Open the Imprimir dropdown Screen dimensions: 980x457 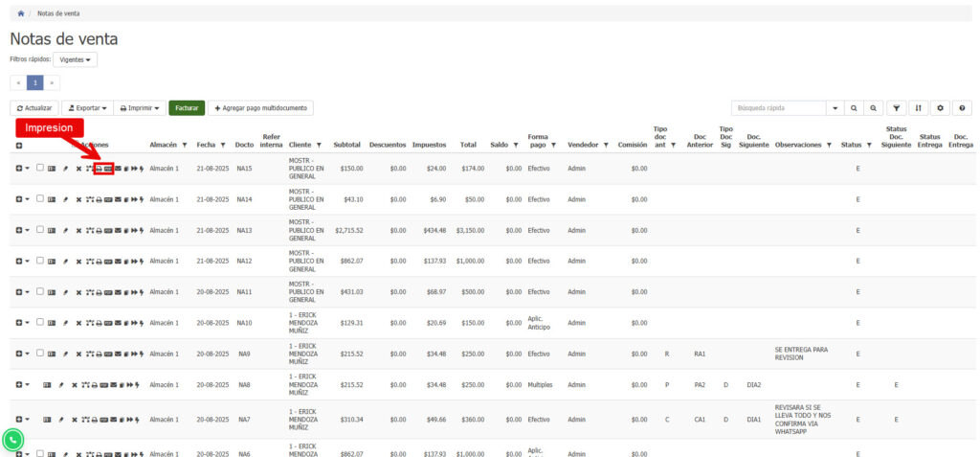coord(140,108)
